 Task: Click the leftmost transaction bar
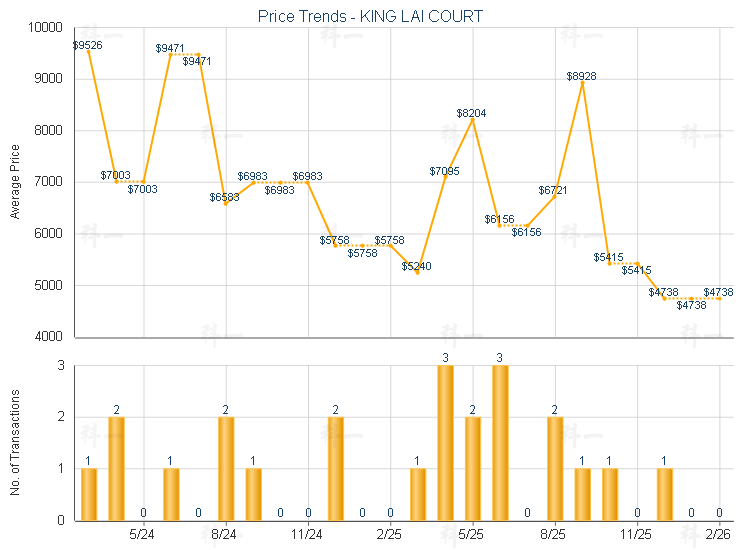coord(89,494)
